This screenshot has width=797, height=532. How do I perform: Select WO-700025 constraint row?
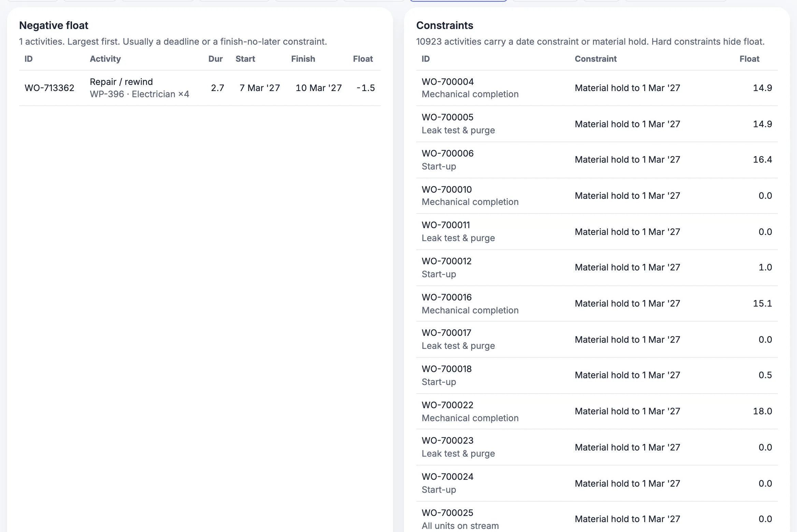click(597, 517)
